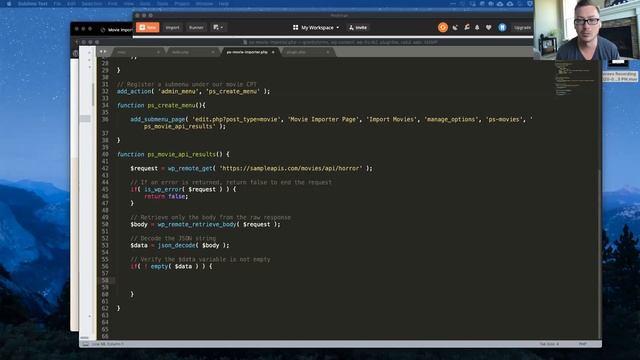Toggle the side bar icon in status bar
The width and height of the screenshot is (640, 360).
(85, 344)
